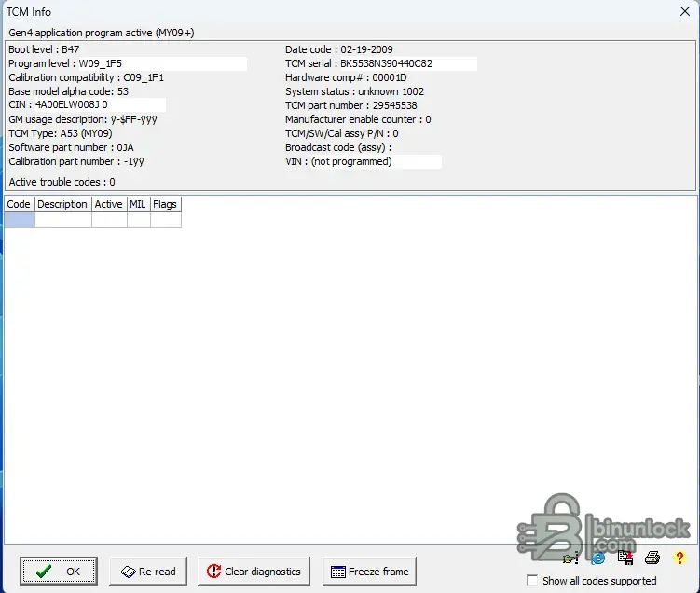Select the highlighted empty Code cell
The image size is (700, 593).
(x=20, y=219)
